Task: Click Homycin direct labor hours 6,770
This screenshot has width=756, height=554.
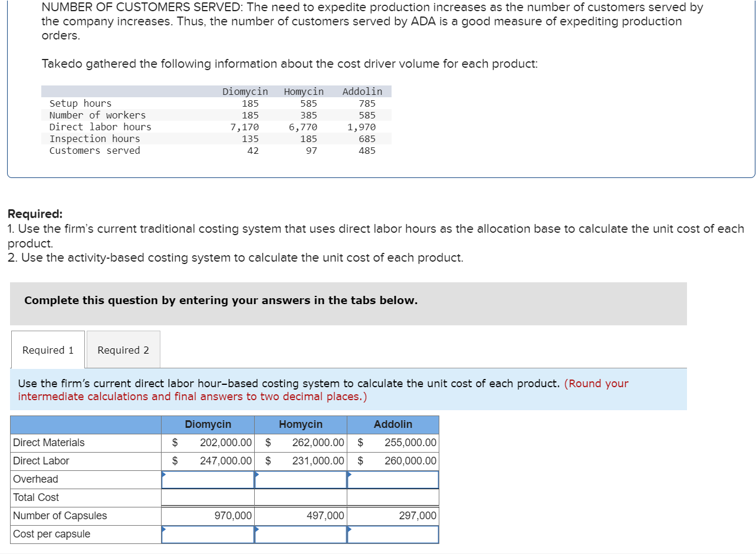Action: [303, 127]
